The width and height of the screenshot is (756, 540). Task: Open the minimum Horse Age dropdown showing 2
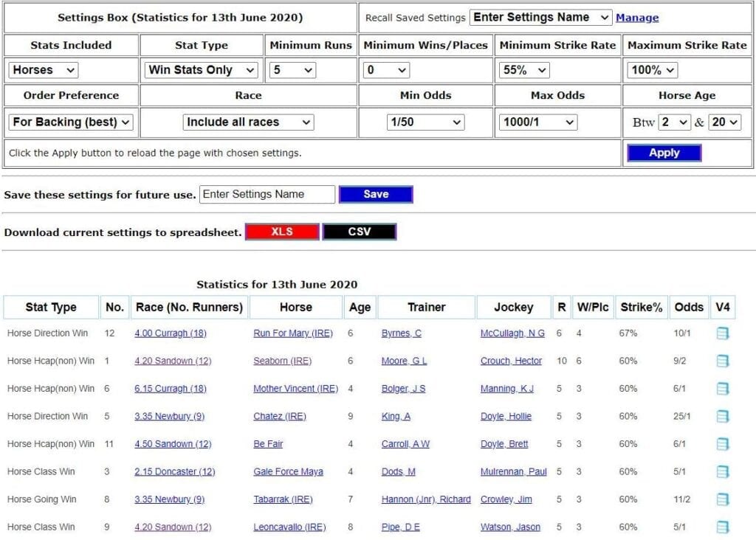pos(675,122)
